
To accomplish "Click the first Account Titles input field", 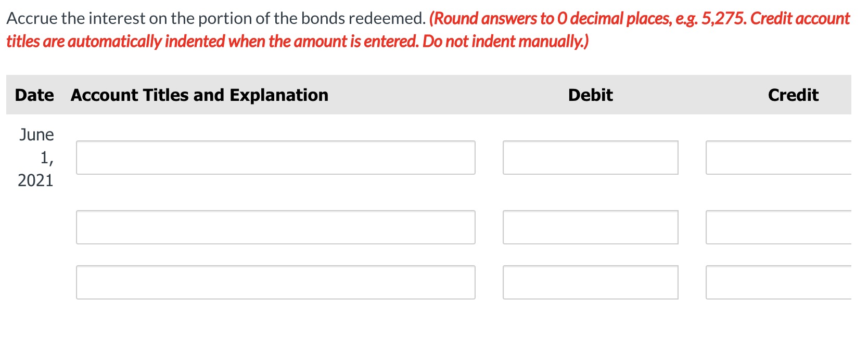I will pos(275,157).
